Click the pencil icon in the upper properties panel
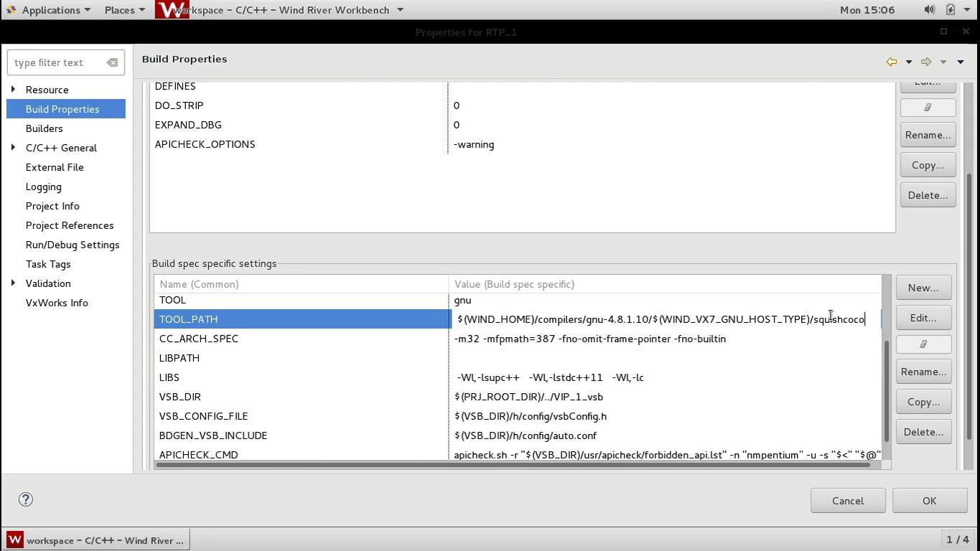Viewport: 980px width, 551px height. [x=928, y=106]
